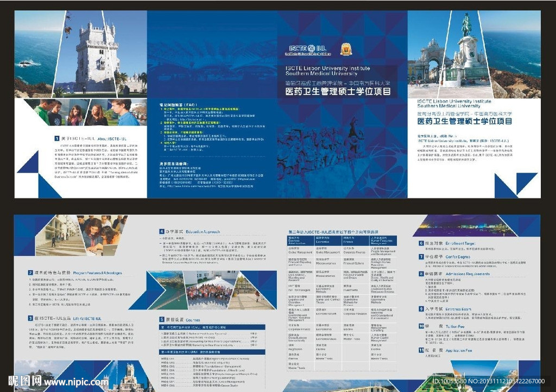Click the large group photo of people in courtyard

(x=211, y=290)
